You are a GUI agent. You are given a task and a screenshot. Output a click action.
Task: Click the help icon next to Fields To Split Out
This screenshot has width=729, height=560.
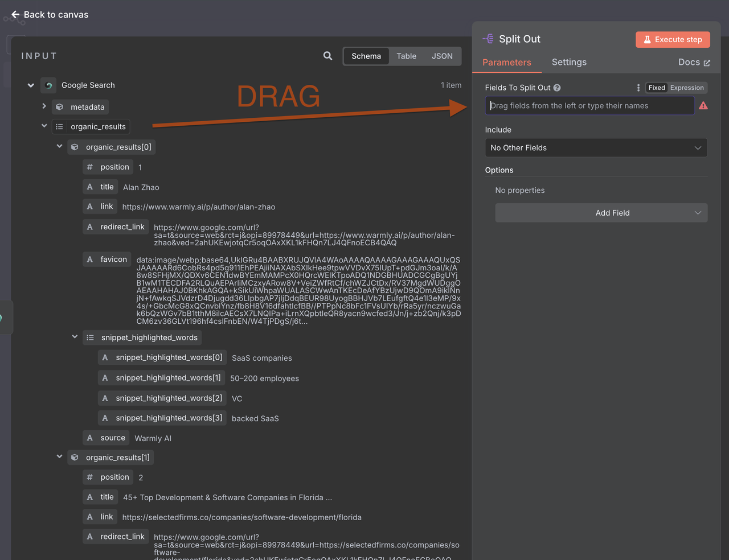click(557, 88)
